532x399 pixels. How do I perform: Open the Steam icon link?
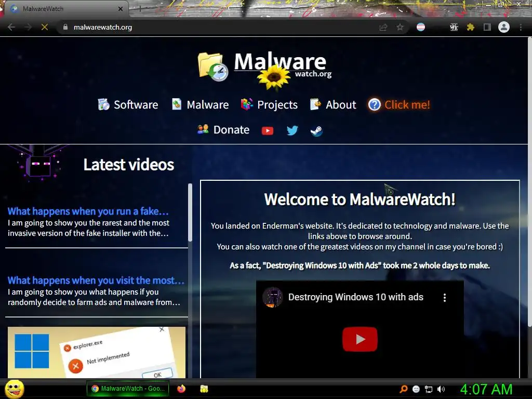[316, 130]
